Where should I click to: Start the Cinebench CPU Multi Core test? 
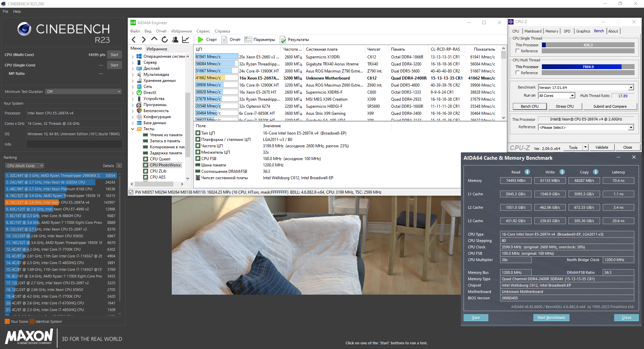coord(114,55)
